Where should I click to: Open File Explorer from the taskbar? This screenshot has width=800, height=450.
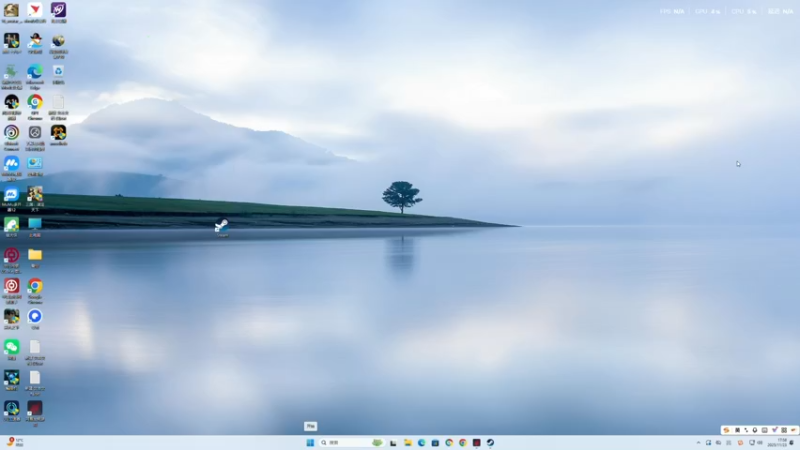tap(407, 442)
